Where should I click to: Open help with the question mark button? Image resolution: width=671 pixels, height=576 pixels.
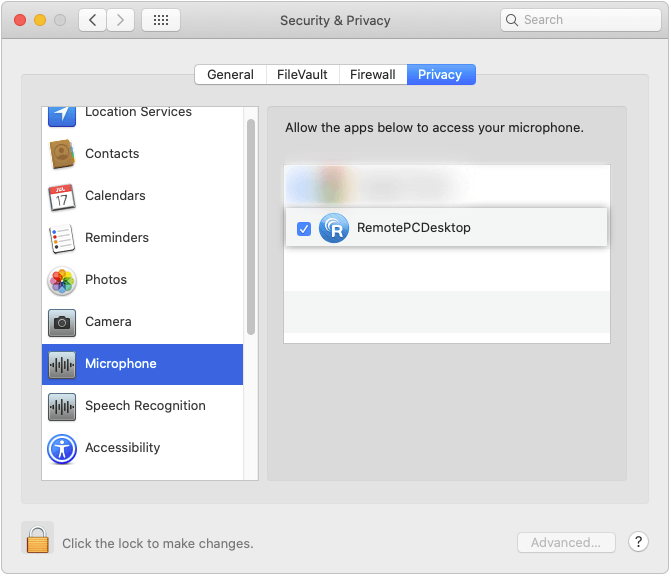pos(638,542)
